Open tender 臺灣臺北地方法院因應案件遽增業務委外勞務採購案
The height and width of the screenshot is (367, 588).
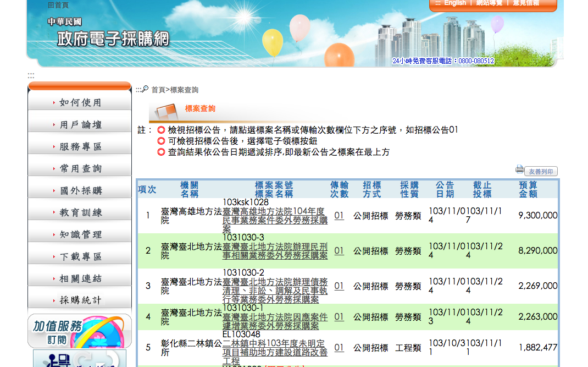tap(275, 321)
